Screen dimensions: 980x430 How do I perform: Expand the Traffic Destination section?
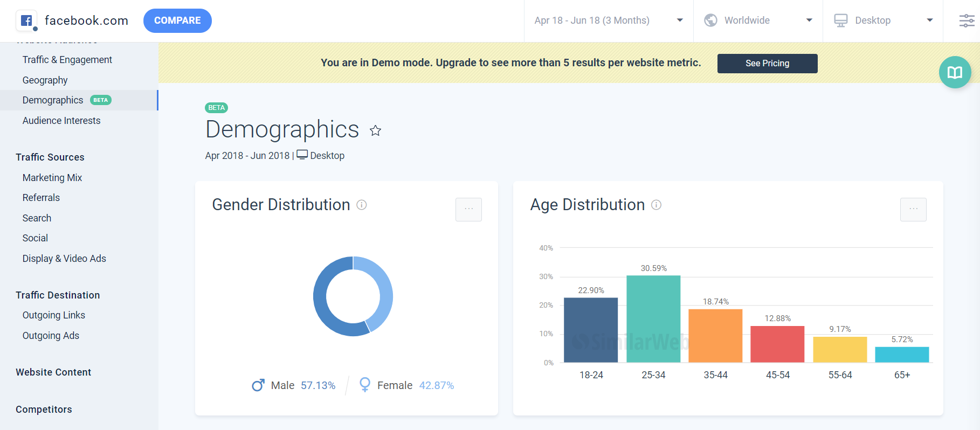coord(58,295)
